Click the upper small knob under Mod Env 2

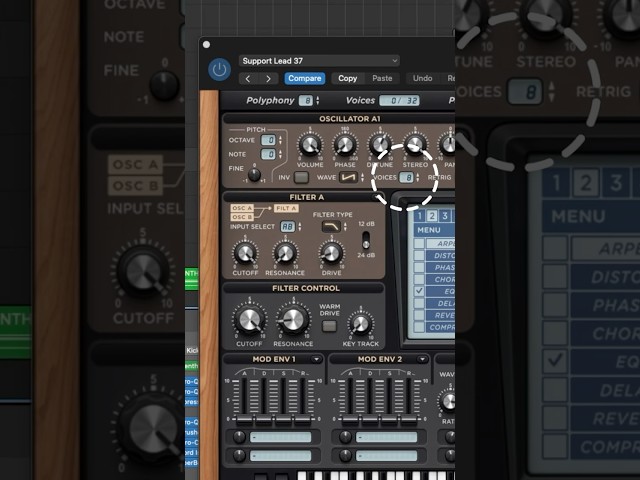tap(345, 437)
